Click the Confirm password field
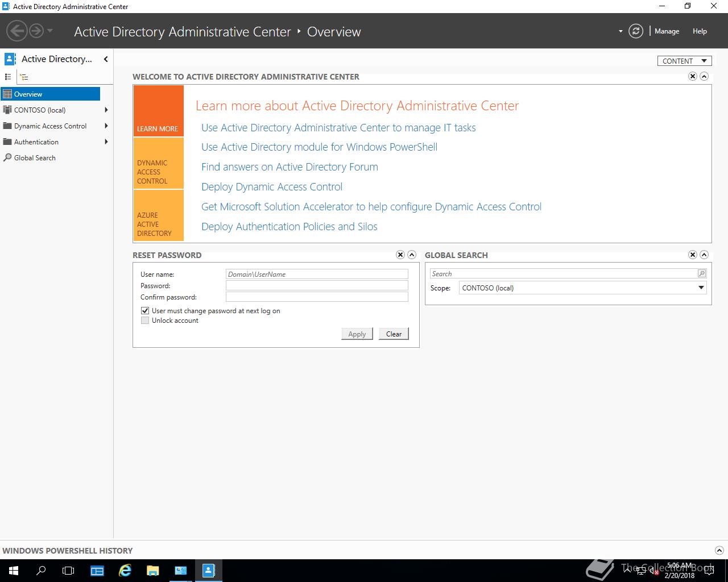This screenshot has height=582, width=728. 317,297
